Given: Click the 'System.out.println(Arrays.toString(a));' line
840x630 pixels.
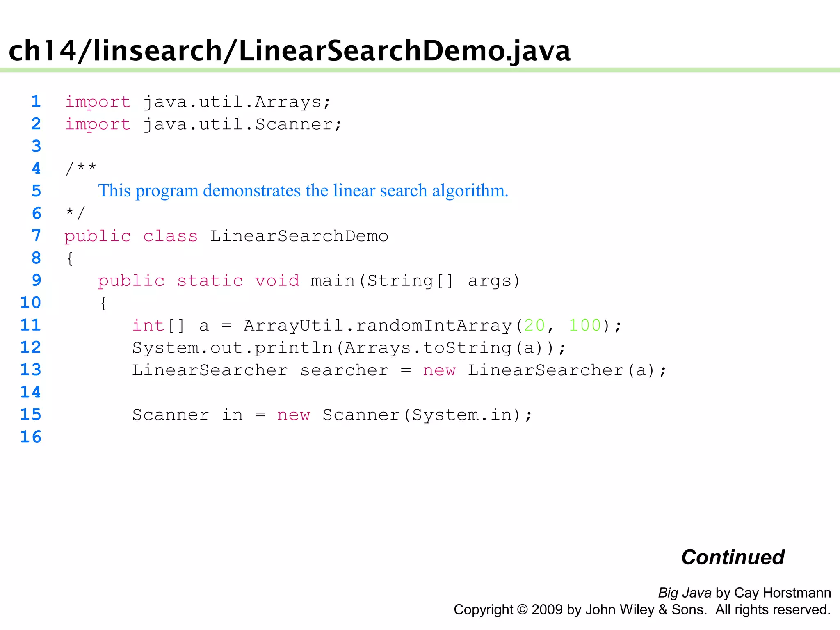Looking at the screenshot, I should pos(349,348).
